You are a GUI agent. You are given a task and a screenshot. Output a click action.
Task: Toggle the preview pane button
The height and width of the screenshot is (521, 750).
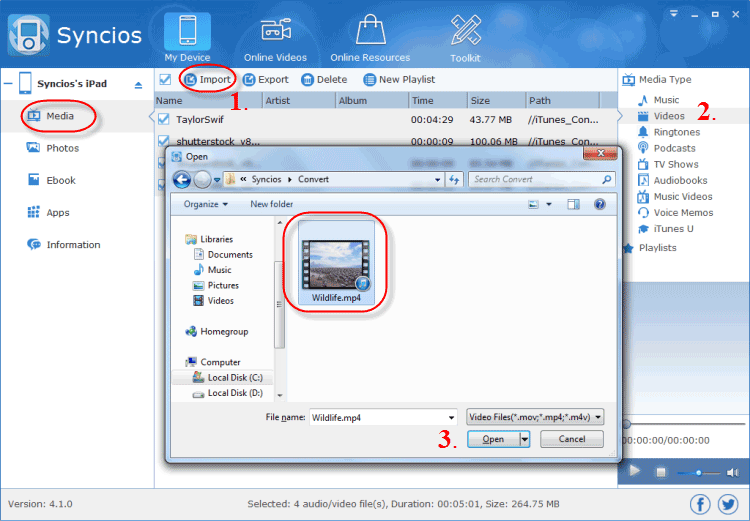tap(574, 205)
